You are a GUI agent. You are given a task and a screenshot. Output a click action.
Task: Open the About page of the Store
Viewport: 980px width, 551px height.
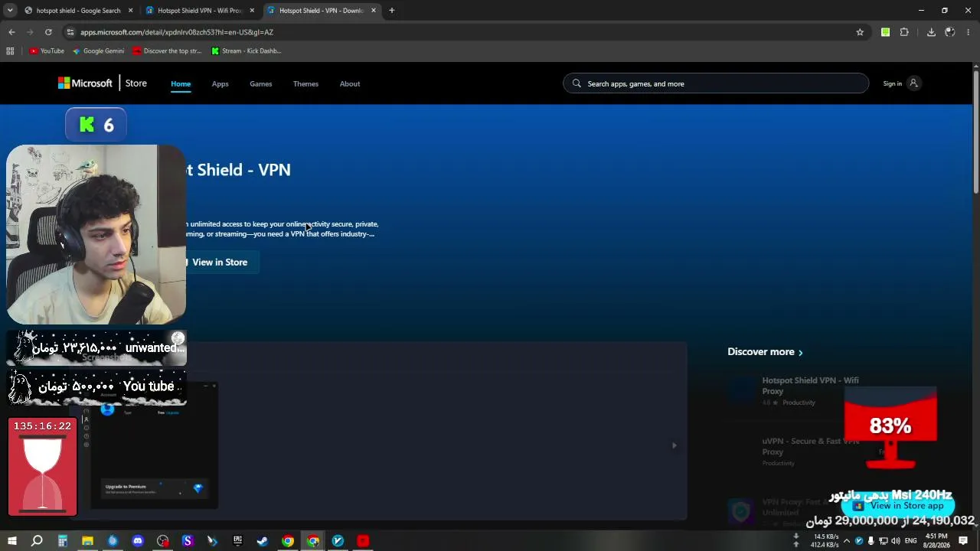350,83
